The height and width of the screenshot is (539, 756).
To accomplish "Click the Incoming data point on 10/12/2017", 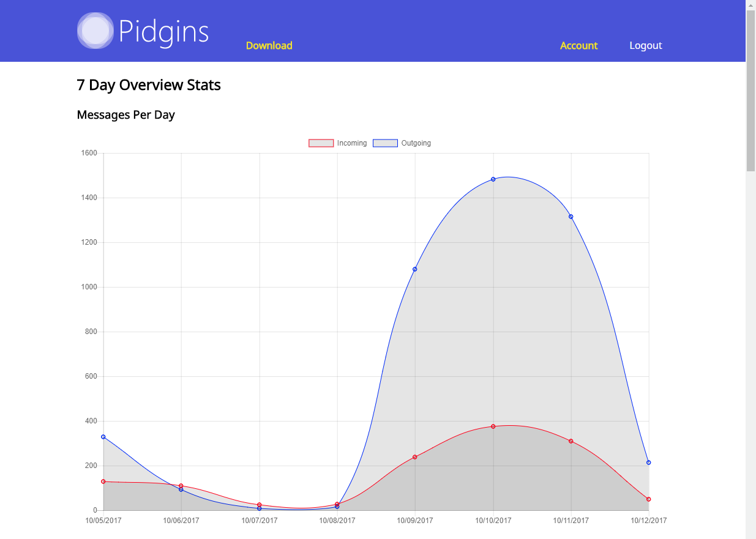I will click(x=649, y=499).
